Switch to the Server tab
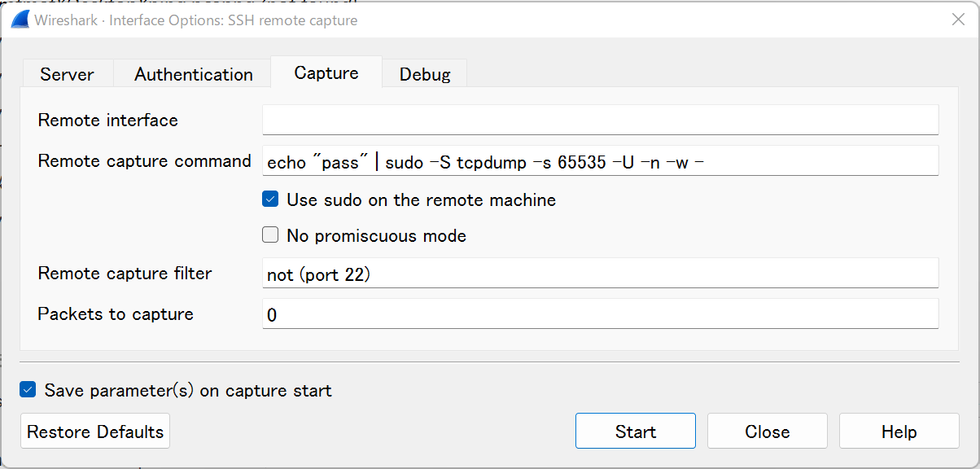 tap(67, 74)
